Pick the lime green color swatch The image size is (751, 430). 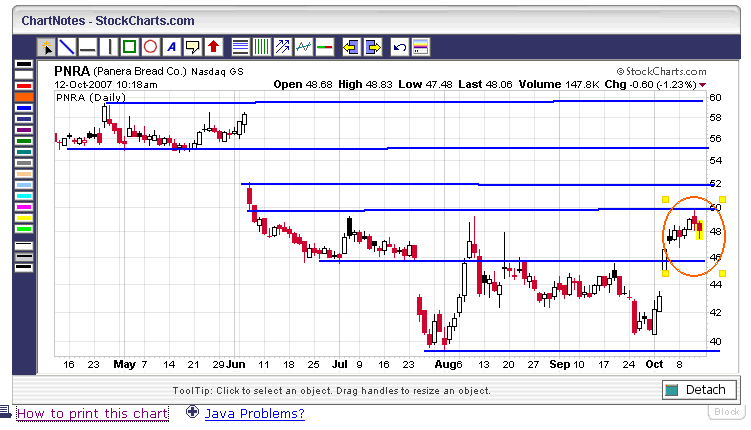pos(24,229)
